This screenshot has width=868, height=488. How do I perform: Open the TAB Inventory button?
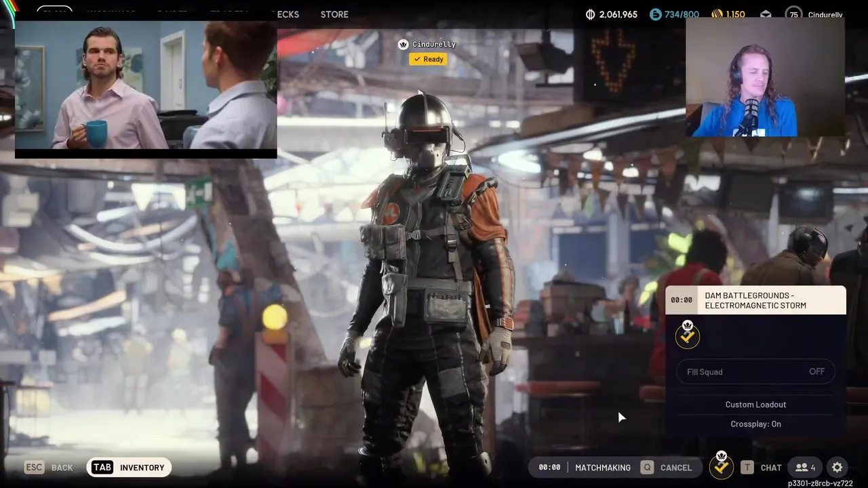tap(129, 468)
